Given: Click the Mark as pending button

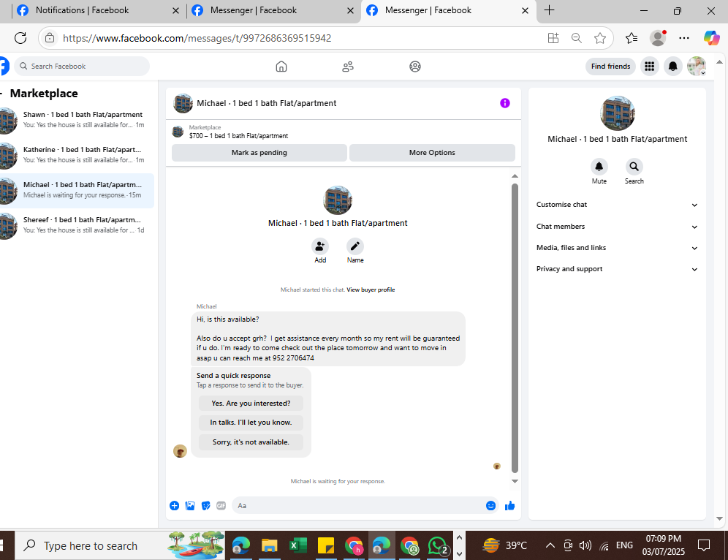Looking at the screenshot, I should coord(259,153).
